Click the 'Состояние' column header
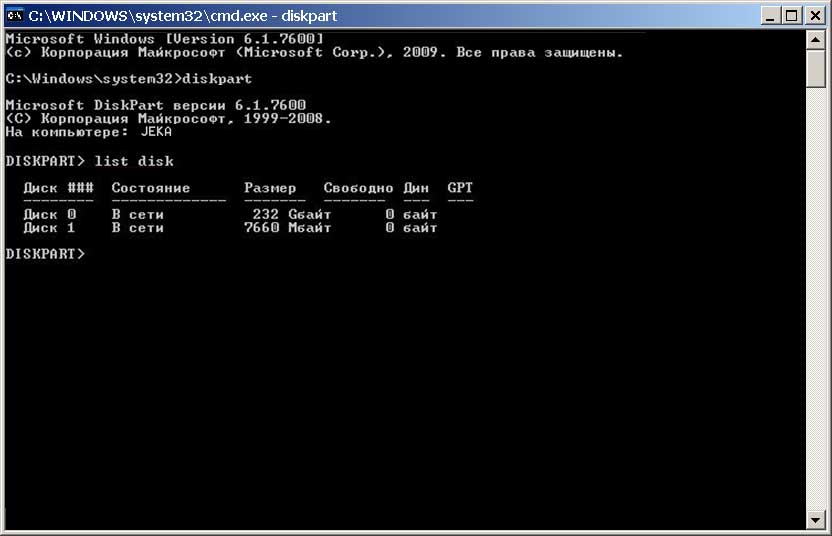This screenshot has height=536, width=832. (x=150, y=188)
